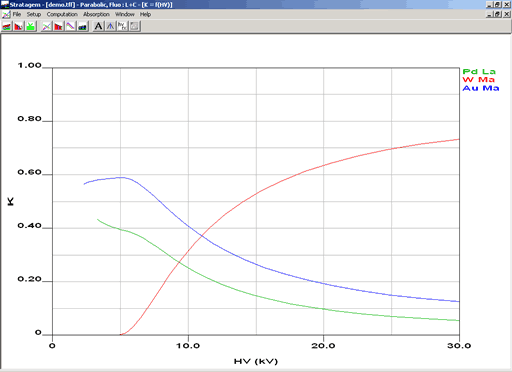Click the green toolbar icon

click(x=31, y=26)
